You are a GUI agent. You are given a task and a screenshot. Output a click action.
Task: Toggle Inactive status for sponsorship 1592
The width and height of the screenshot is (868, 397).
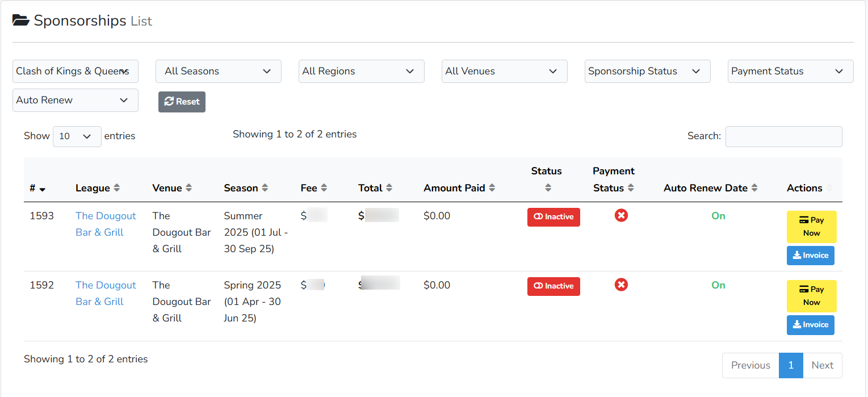[x=553, y=286]
